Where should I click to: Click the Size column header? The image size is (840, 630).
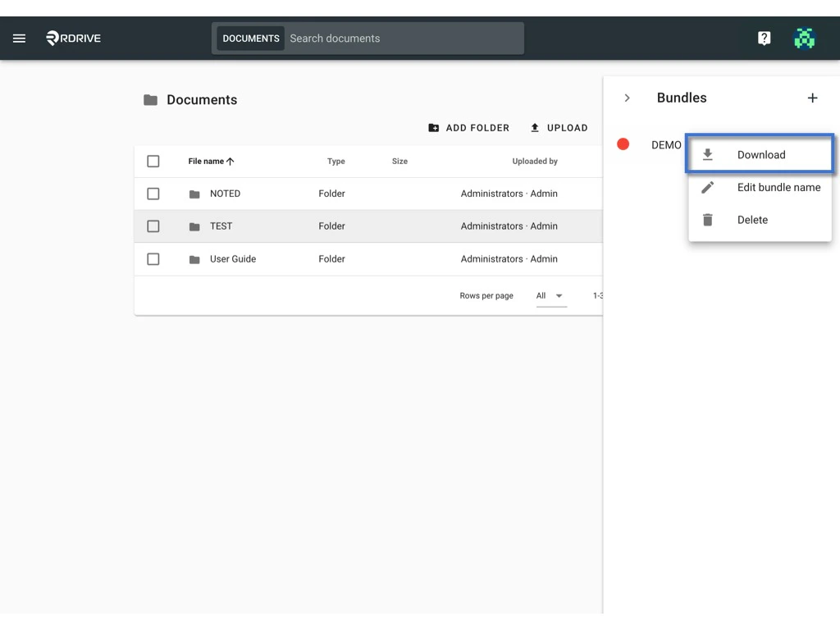[399, 162]
